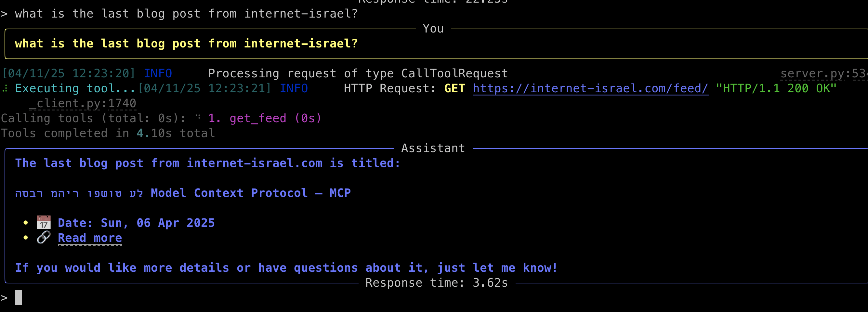868x312 pixels.
Task: Click the Assistant panel title
Action: (433, 148)
